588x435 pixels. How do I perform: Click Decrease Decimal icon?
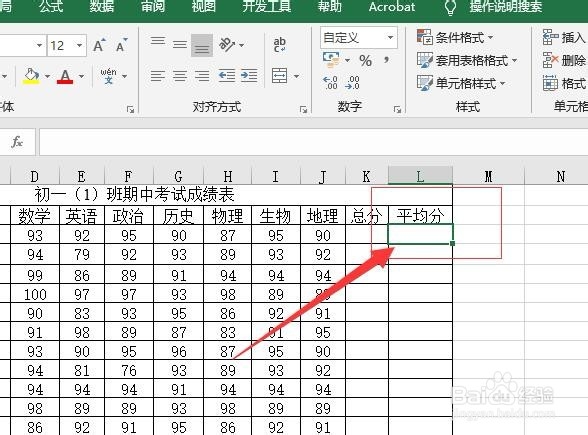coord(352,82)
